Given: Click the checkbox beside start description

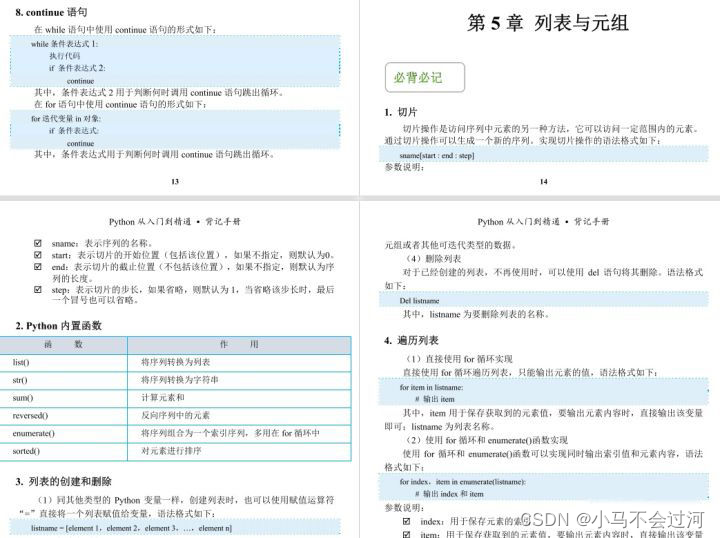Looking at the screenshot, I should pyautogui.click(x=38, y=255).
